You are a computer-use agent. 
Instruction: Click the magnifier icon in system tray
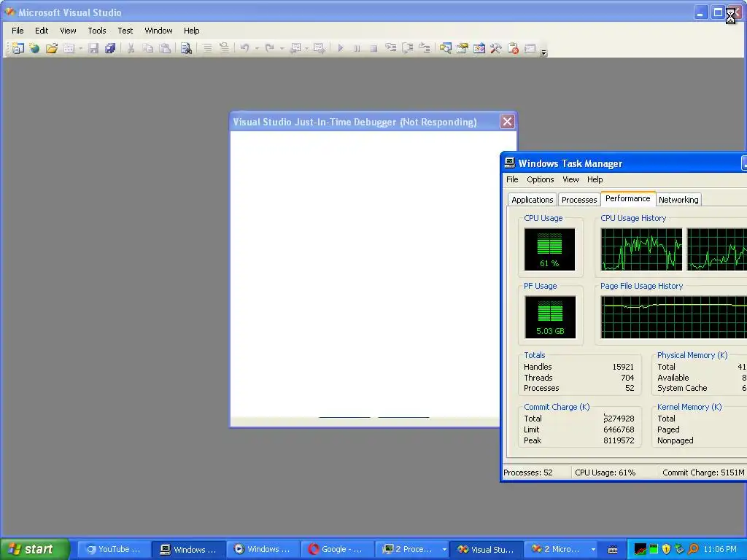[x=693, y=549]
